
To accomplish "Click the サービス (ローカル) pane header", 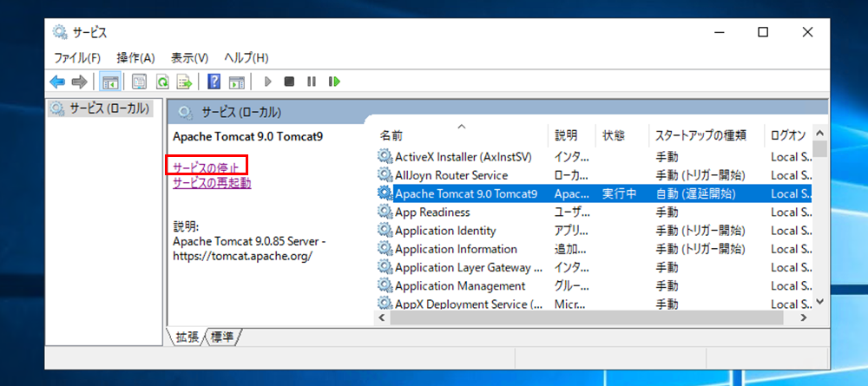I will point(240,113).
